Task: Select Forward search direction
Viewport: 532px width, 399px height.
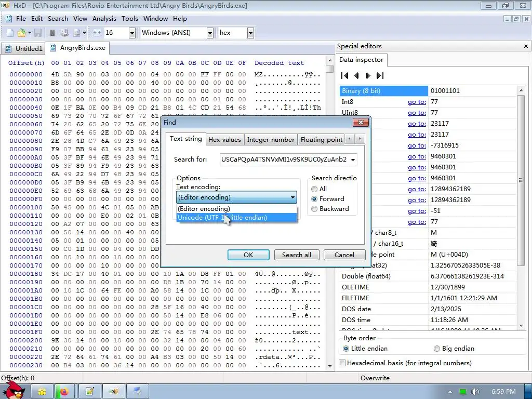Action: [328, 199]
